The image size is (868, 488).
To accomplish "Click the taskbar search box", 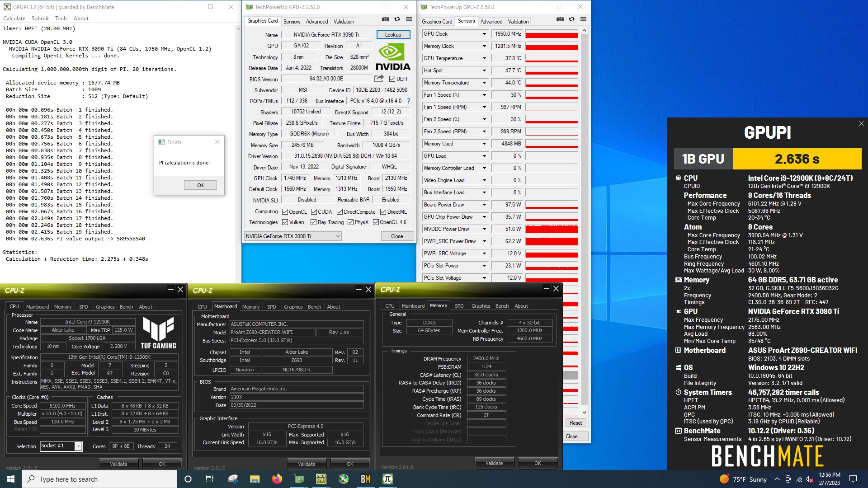I will [99, 479].
